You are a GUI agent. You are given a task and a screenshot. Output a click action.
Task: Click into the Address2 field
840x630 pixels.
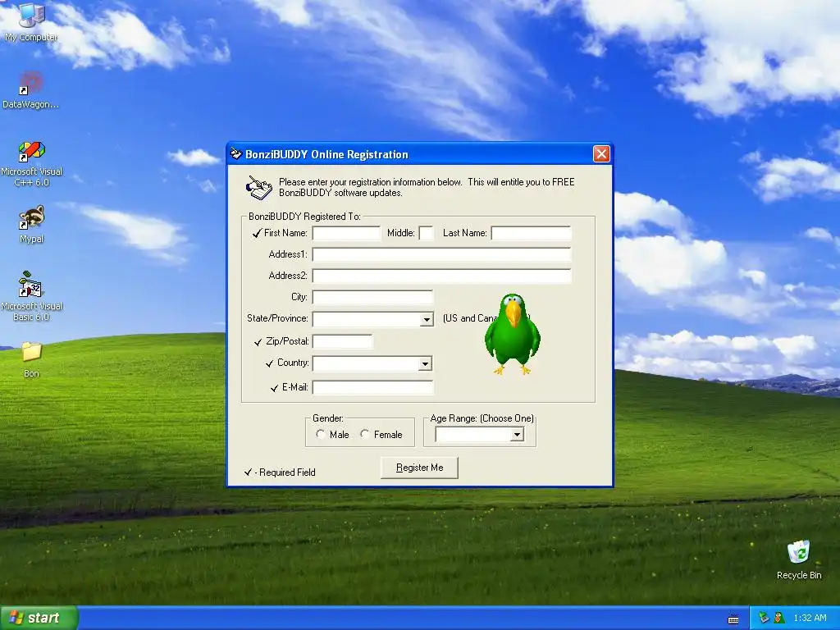[442, 276]
